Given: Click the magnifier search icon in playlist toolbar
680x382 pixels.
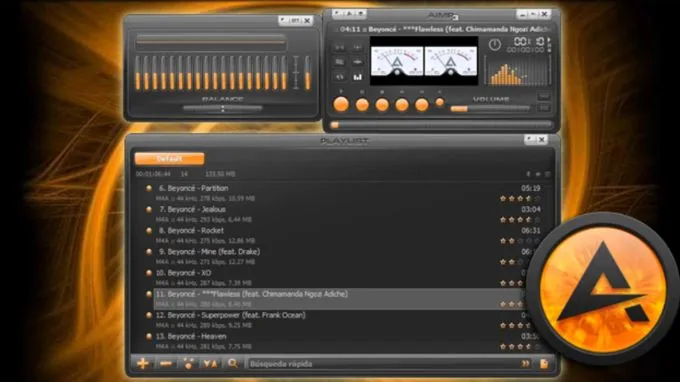Looking at the screenshot, I should (x=232, y=363).
